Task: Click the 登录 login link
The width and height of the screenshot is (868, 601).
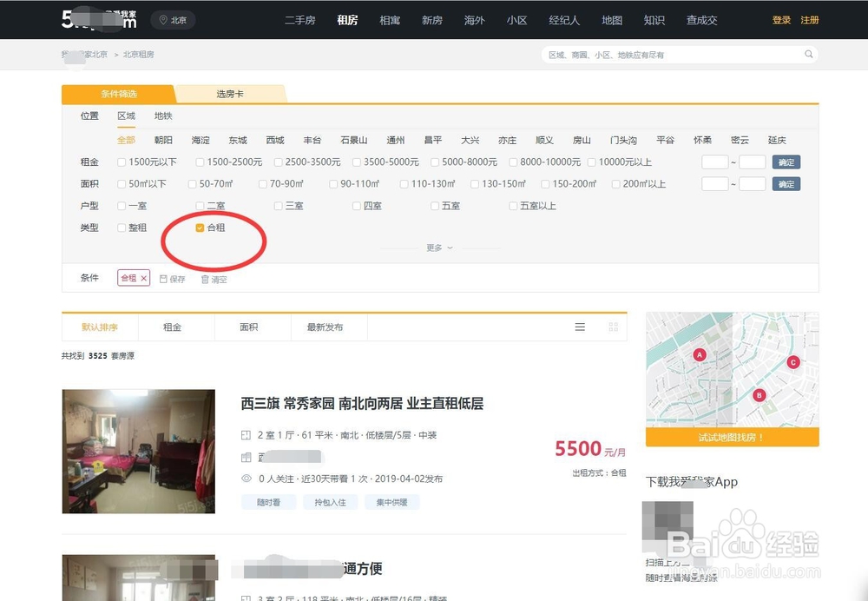Action: tap(782, 20)
